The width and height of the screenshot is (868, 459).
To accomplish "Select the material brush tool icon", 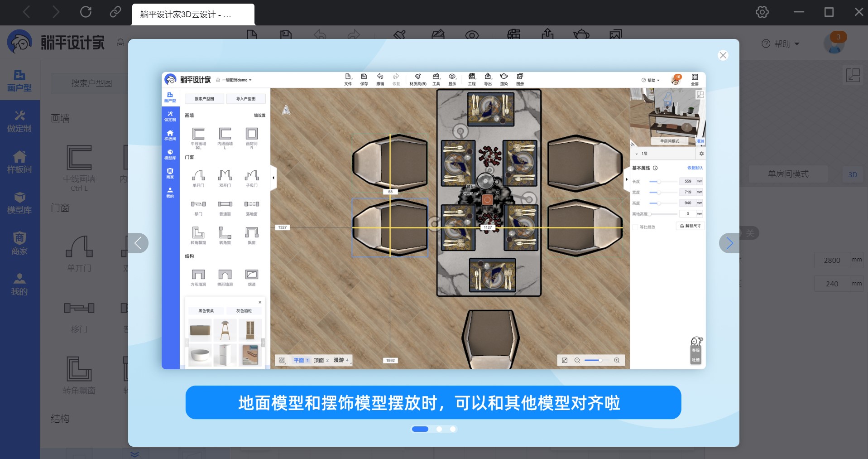I will click(399, 34).
